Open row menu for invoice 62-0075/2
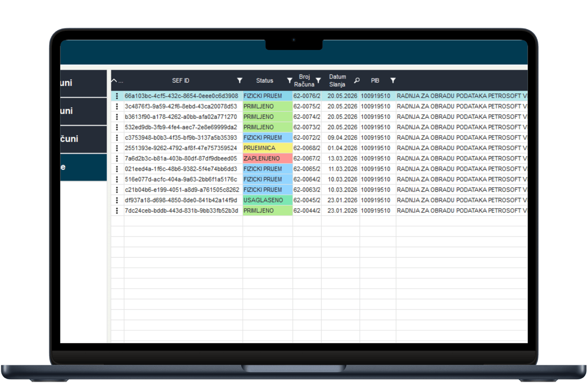588x383 pixels. pos(117,106)
